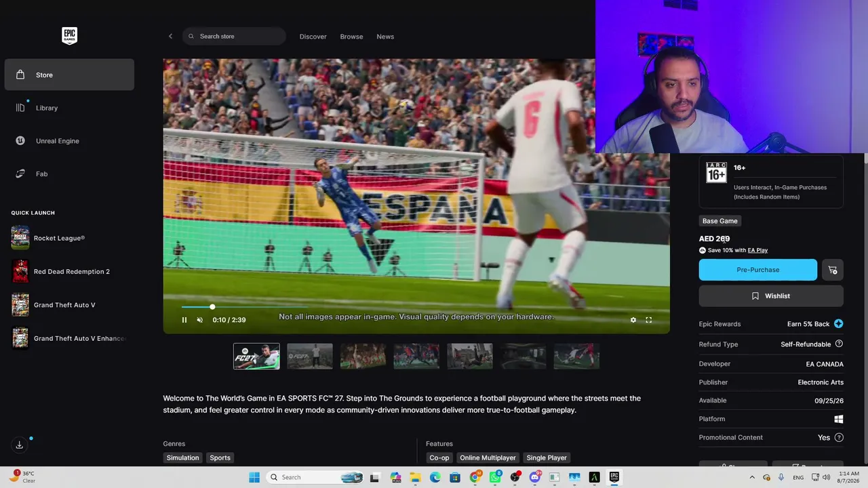Screen dimensions: 868x488
Task: Click the Sports genre tag
Action: pyautogui.click(x=220, y=457)
